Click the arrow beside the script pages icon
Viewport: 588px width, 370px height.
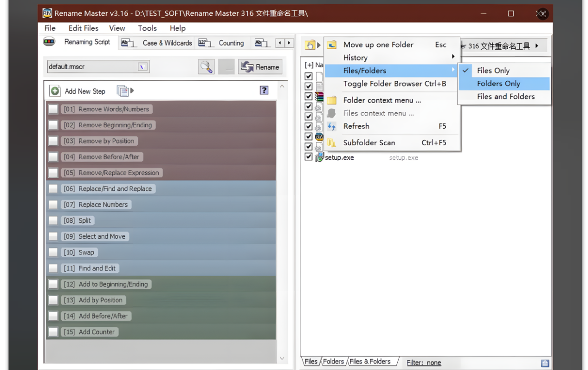(132, 91)
